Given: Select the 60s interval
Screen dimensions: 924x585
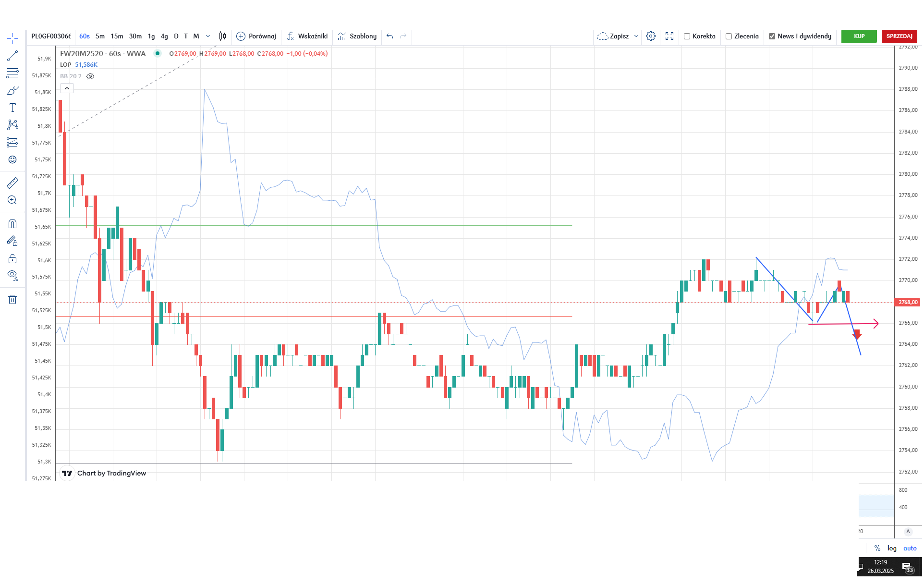Looking at the screenshot, I should [x=85, y=36].
